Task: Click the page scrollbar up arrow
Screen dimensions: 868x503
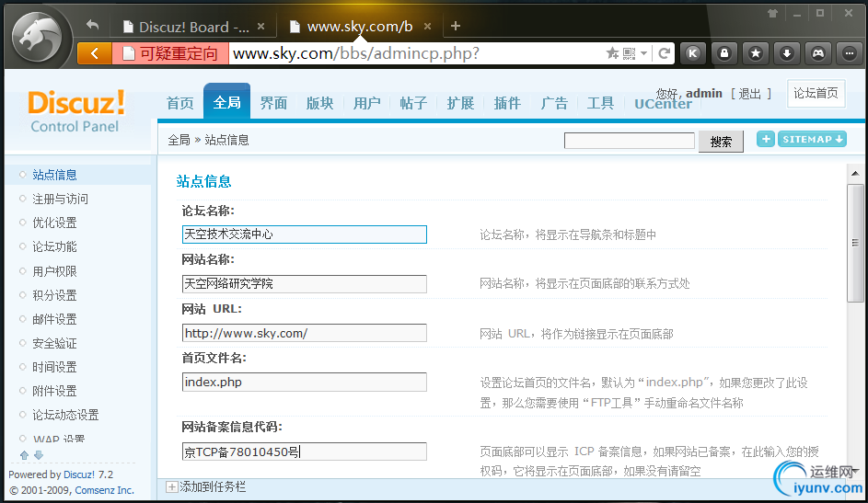Action: click(x=855, y=174)
